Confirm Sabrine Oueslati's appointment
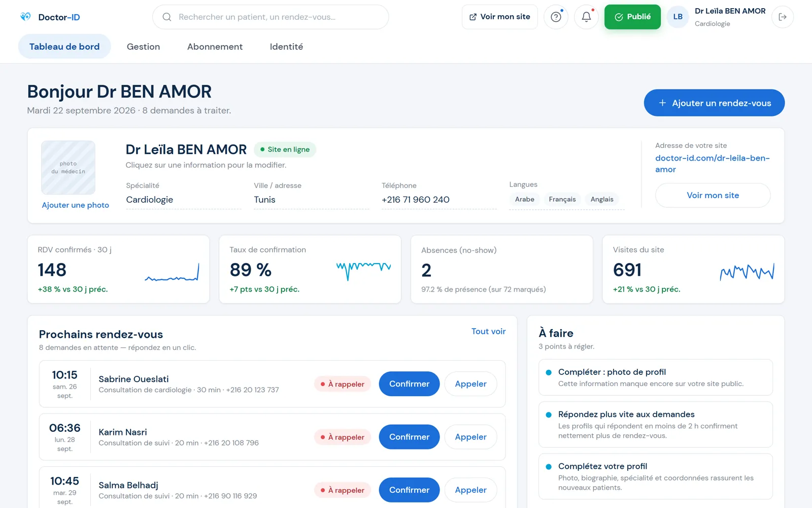This screenshot has height=508, width=812. 409,384
